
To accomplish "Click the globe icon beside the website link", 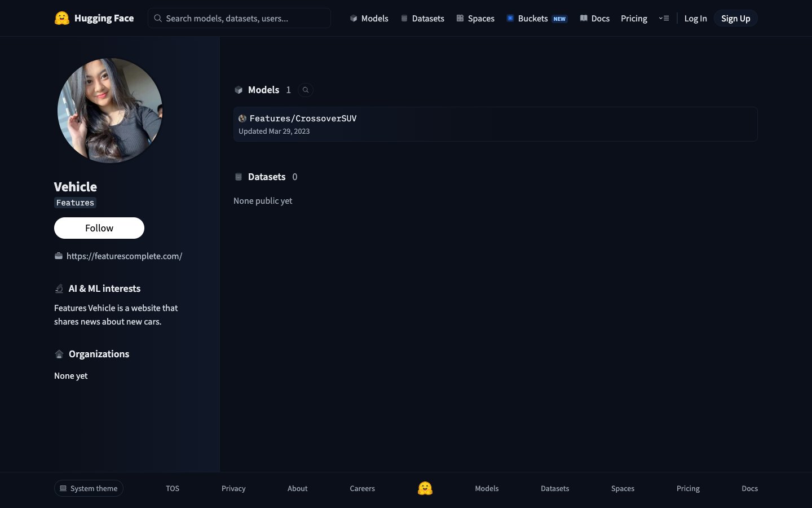I will click(59, 256).
